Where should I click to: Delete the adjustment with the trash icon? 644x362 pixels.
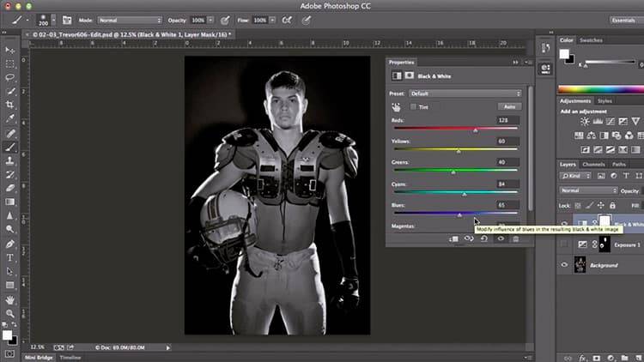(x=515, y=238)
